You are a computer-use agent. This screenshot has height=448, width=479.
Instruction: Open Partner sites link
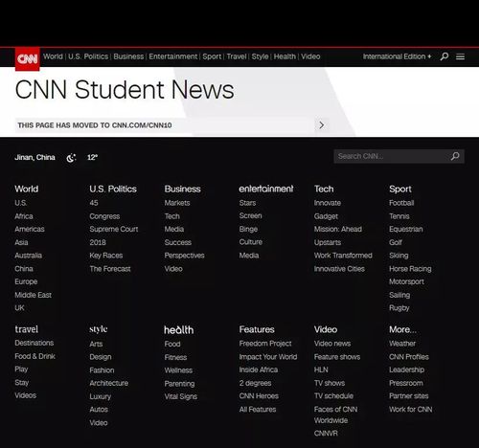tap(409, 396)
